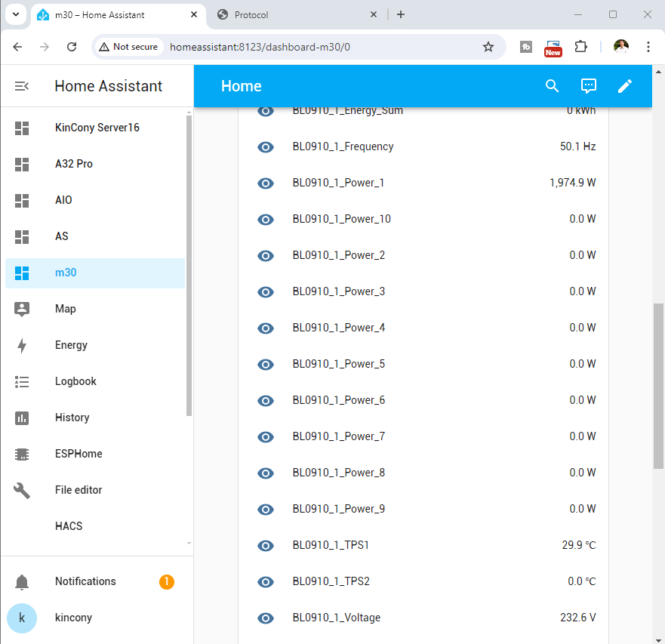The height and width of the screenshot is (644, 665).
Task: Collapse the Home Assistant sidebar menu
Action: click(22, 86)
